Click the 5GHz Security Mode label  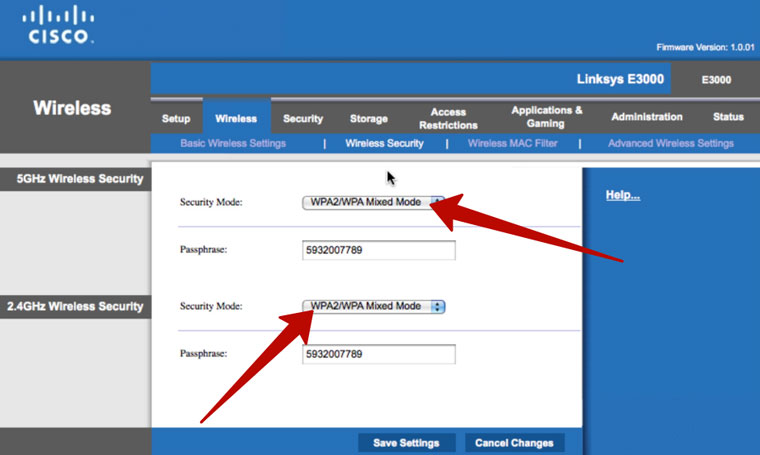click(211, 202)
